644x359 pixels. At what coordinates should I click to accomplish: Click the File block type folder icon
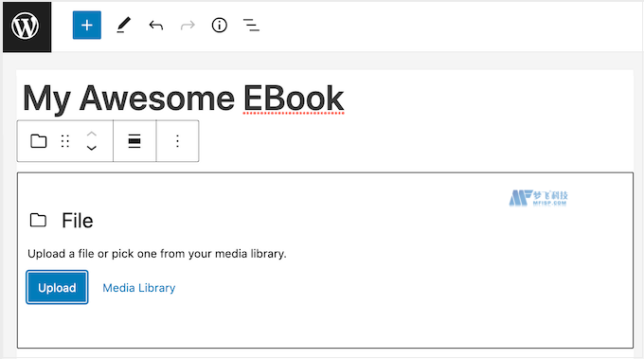pyautogui.click(x=39, y=141)
